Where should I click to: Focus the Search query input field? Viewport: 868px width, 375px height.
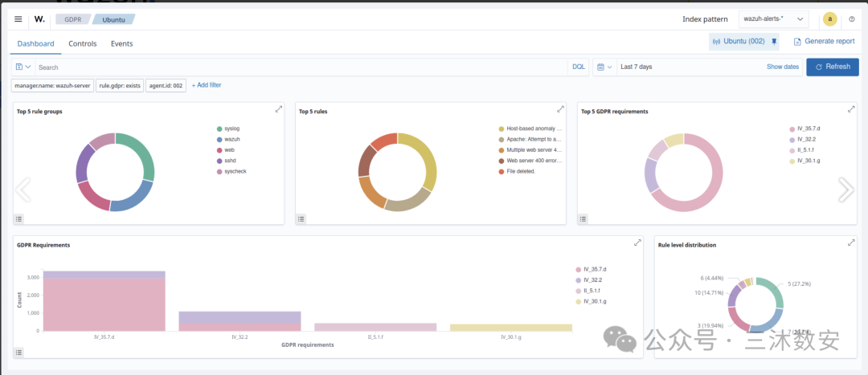(302, 67)
